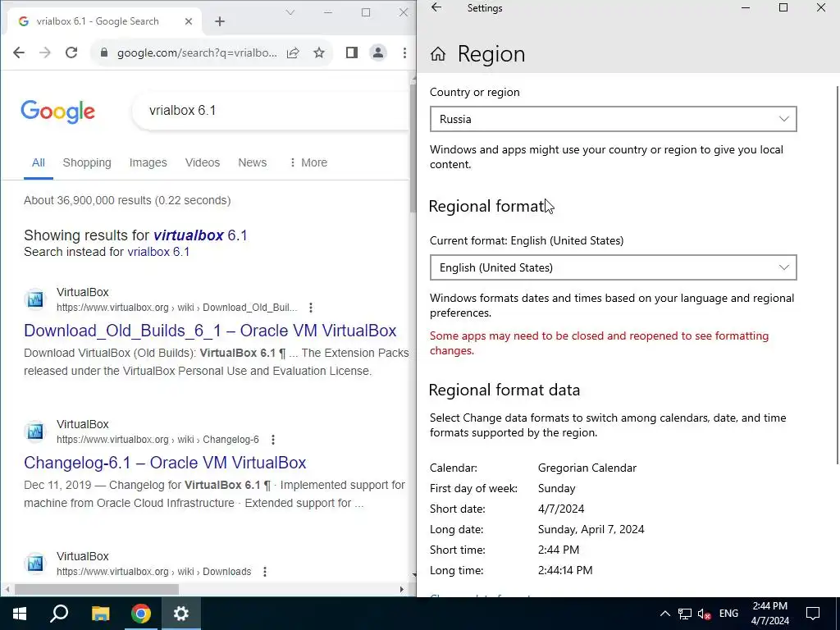This screenshot has height=630, width=840.
Task: Click Chrome forward navigation arrow
Action: [45, 52]
